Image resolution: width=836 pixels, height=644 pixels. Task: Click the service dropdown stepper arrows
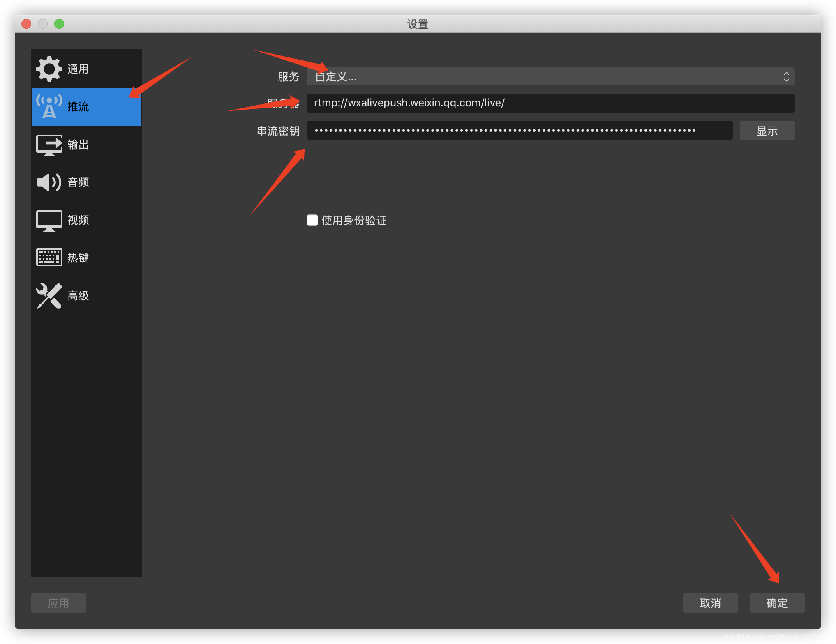click(x=786, y=76)
